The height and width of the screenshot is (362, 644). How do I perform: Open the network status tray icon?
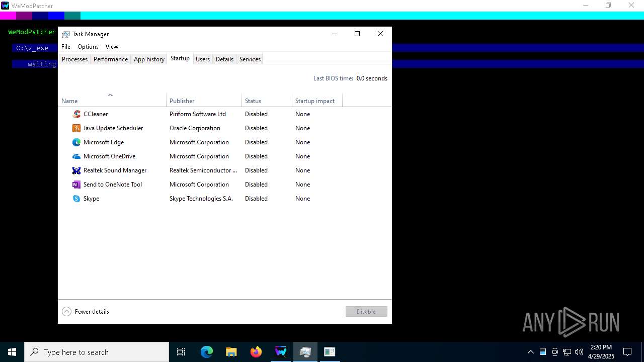pos(567,352)
